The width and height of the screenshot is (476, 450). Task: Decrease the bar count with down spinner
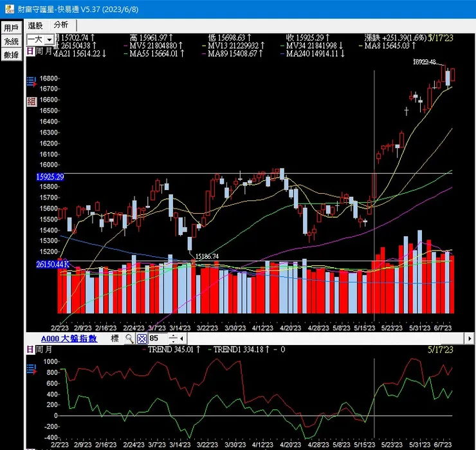173,341
